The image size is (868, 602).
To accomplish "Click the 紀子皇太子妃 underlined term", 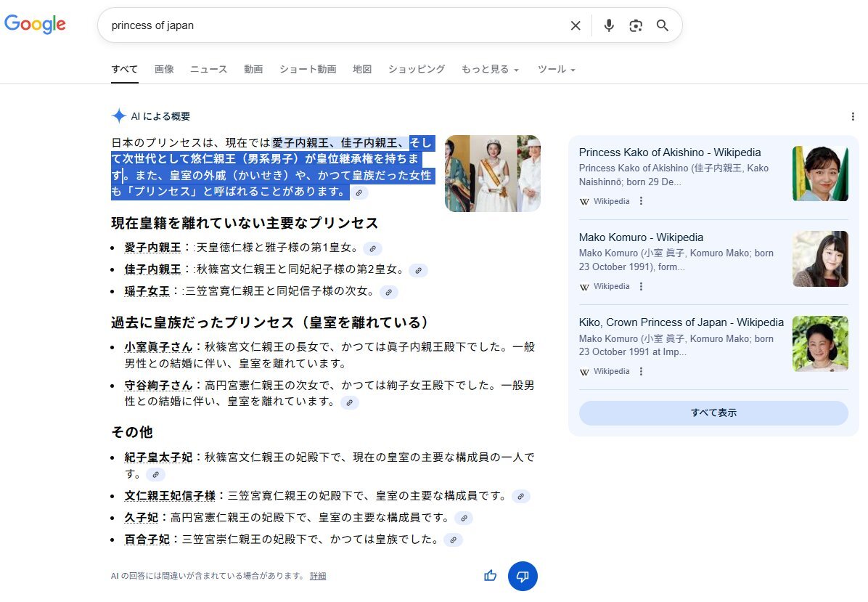I will [158, 457].
